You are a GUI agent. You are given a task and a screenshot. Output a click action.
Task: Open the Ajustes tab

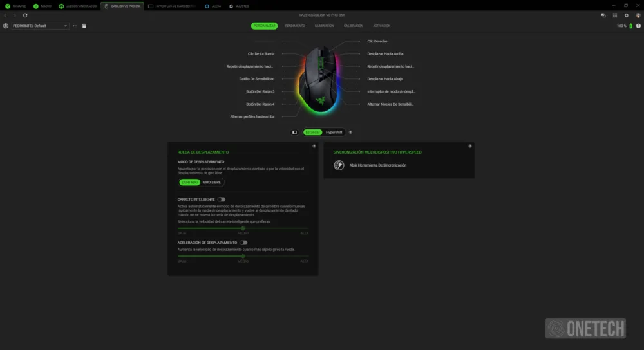pos(239,6)
